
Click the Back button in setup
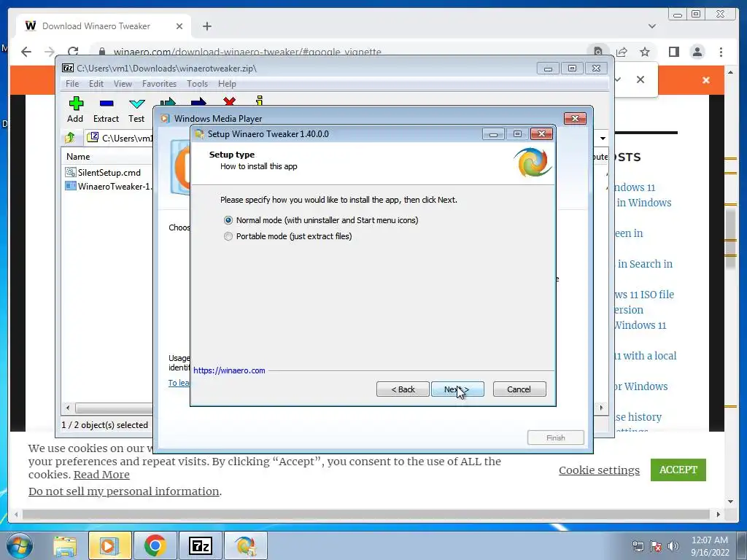coord(403,389)
